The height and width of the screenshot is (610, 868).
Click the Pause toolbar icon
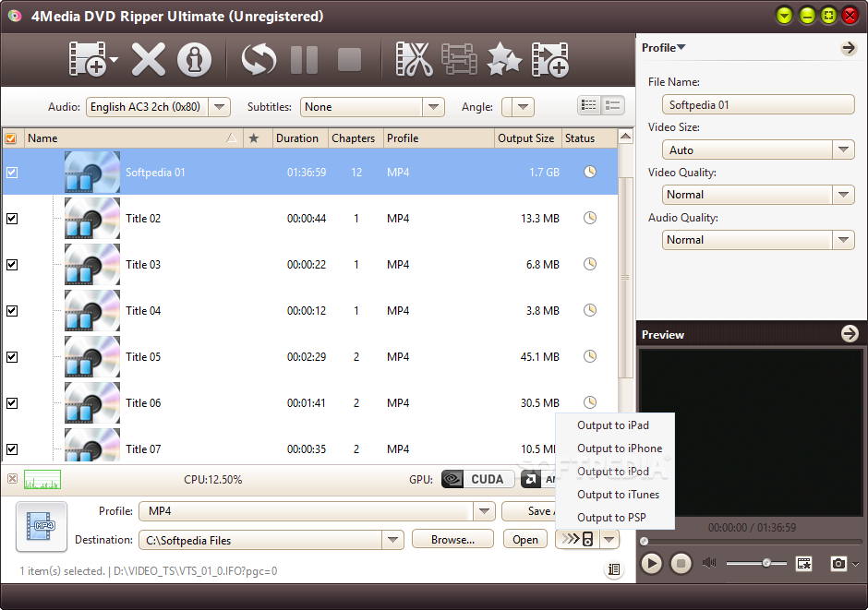305,60
